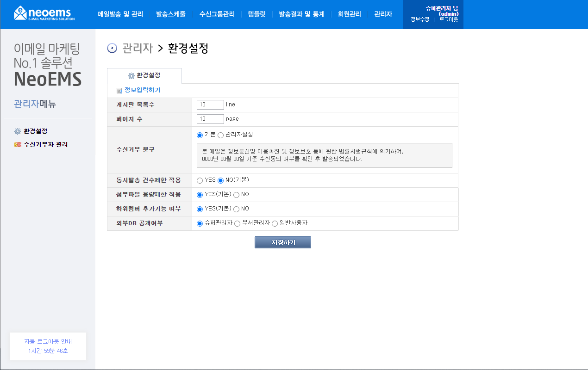Open the 수신그룹관리 menu
Screen dimensions: 588x370
pyautogui.click(x=217, y=14)
